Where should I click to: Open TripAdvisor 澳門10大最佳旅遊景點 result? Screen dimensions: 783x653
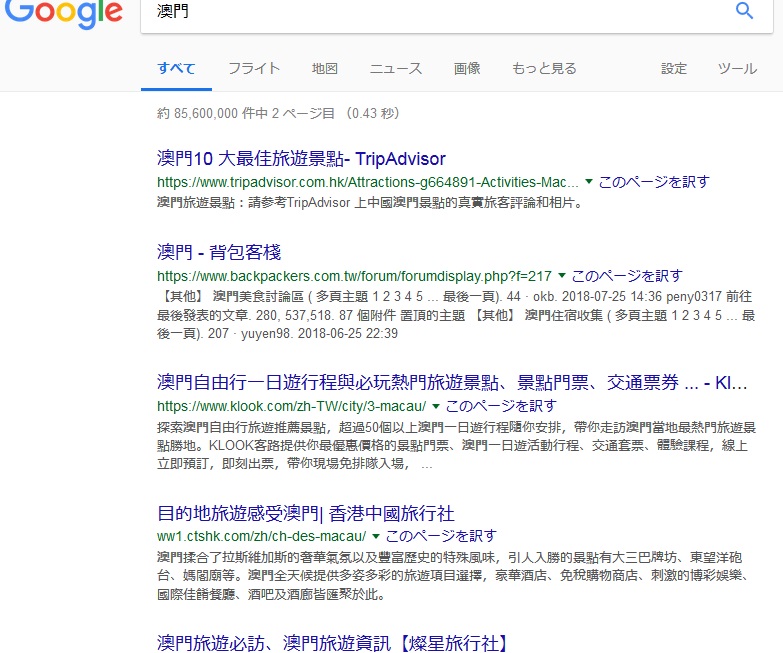click(301, 159)
